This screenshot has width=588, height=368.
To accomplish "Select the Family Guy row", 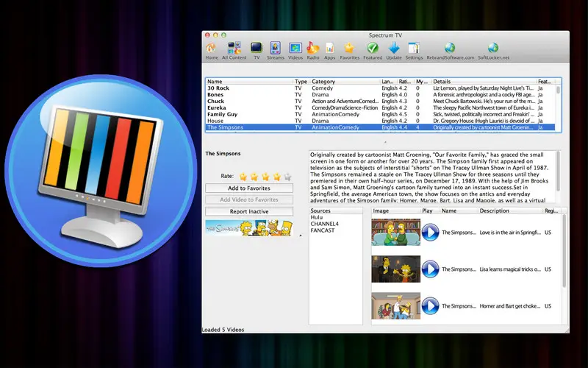I will pyautogui.click(x=380, y=114).
